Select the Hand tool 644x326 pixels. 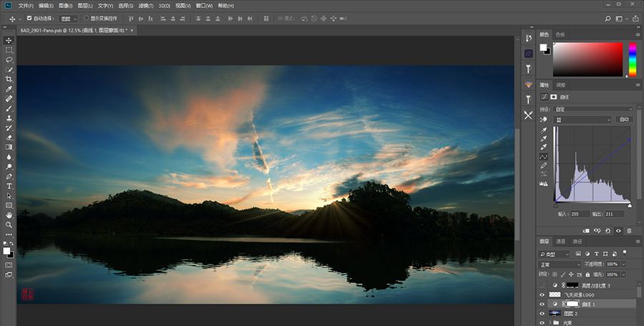[x=9, y=216]
